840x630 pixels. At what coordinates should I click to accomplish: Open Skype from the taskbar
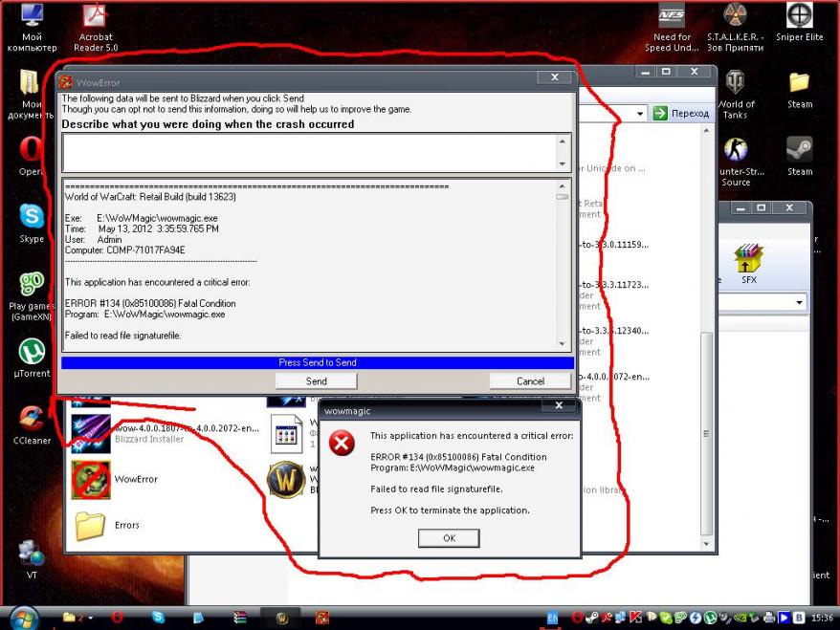(158, 618)
